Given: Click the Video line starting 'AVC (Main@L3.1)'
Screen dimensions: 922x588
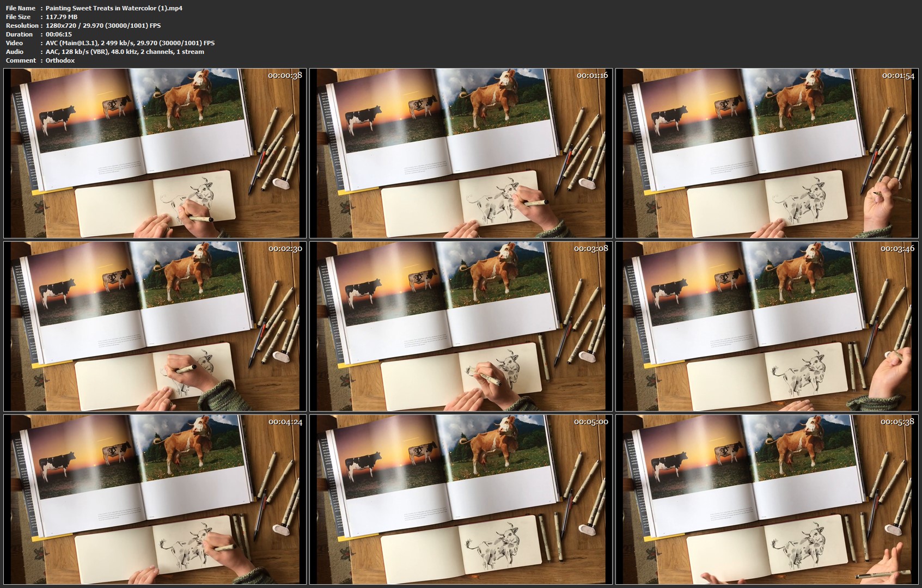Looking at the screenshot, I should coord(130,43).
